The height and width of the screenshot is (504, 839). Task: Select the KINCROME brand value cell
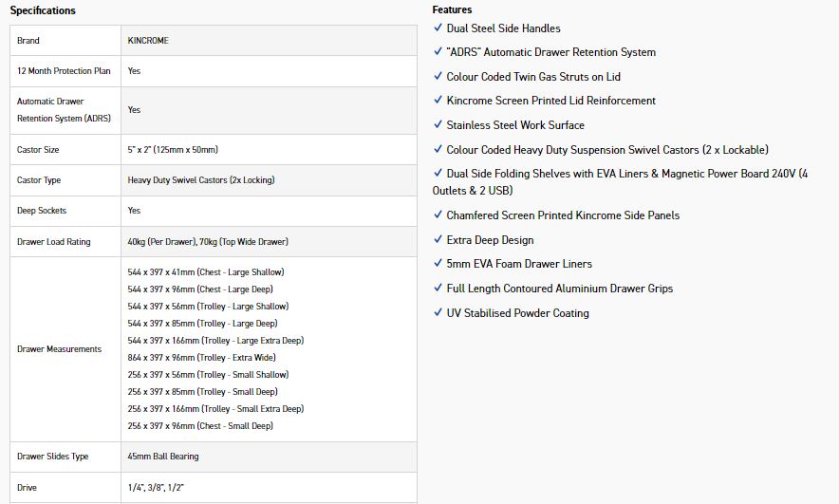click(x=148, y=41)
